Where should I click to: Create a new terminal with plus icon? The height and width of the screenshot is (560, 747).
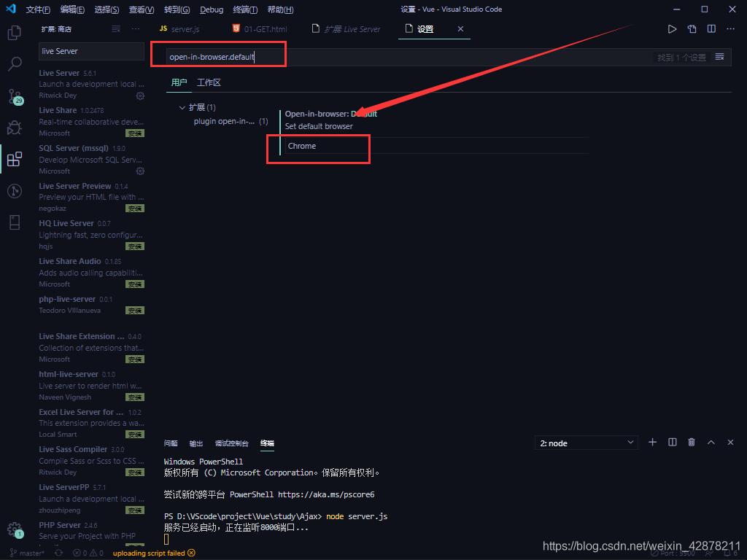point(653,443)
